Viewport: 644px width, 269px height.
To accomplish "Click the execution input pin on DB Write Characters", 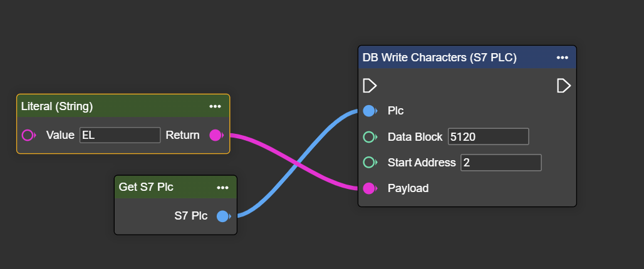I will click(x=370, y=85).
